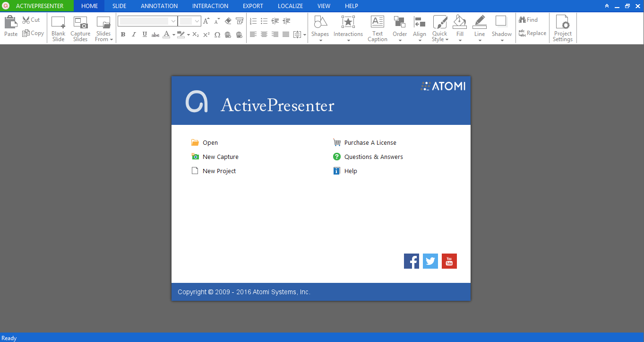Increase font size with the larger A icon
Viewport: 644px width, 342px height.
206,21
